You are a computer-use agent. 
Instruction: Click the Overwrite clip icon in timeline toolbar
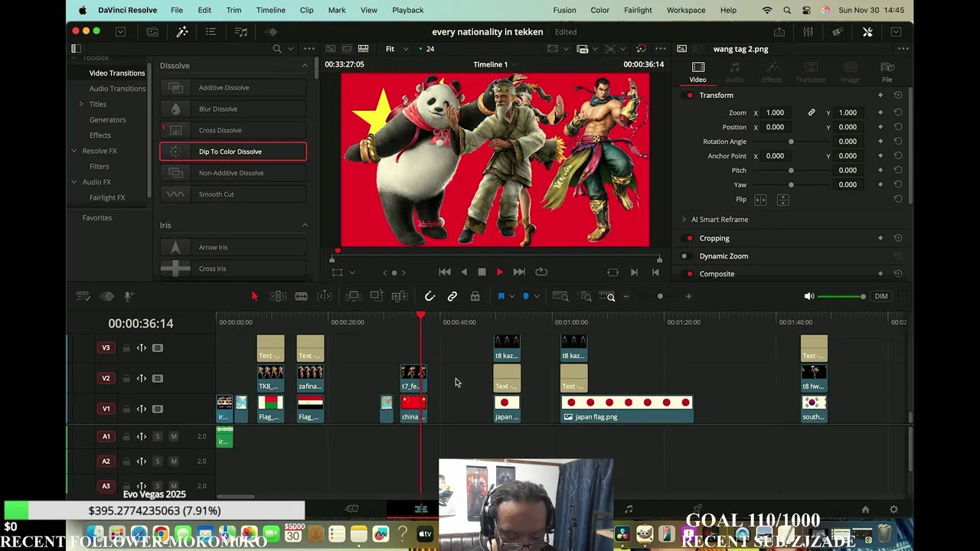click(376, 296)
